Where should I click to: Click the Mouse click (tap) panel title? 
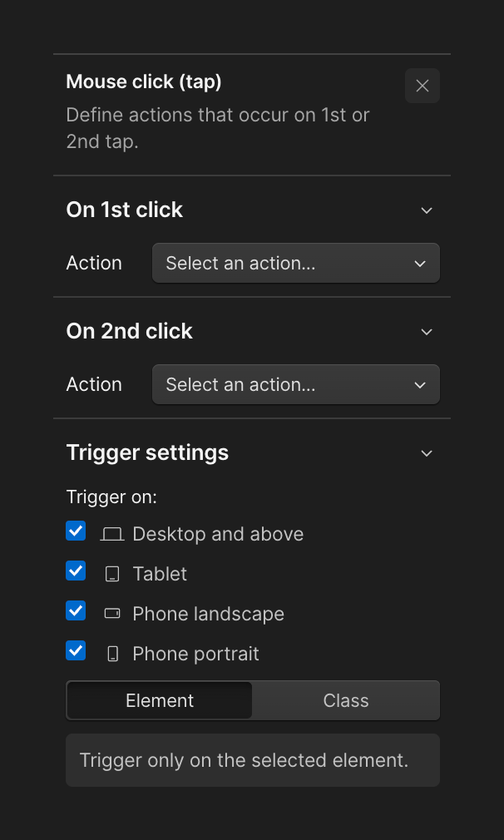coord(143,82)
